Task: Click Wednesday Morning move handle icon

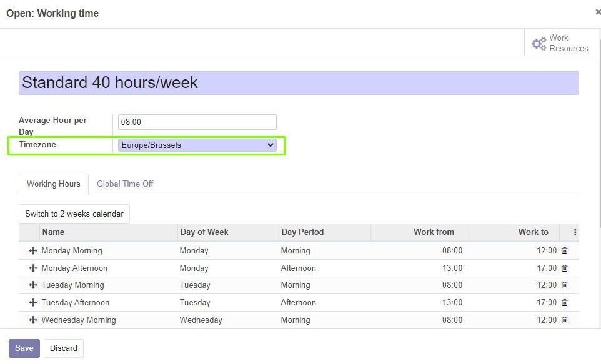Action: [x=33, y=320]
